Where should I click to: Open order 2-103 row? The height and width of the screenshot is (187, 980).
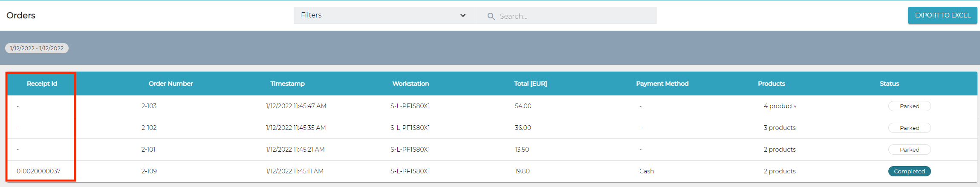(149, 106)
